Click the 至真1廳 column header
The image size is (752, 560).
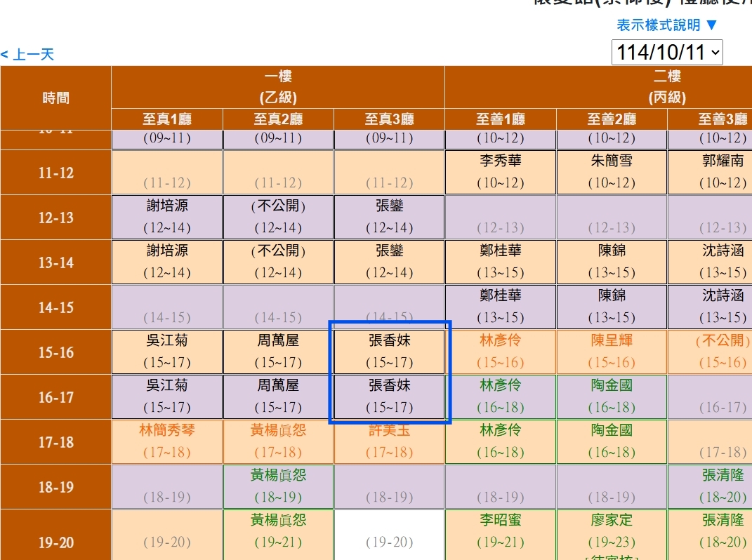pos(166,119)
